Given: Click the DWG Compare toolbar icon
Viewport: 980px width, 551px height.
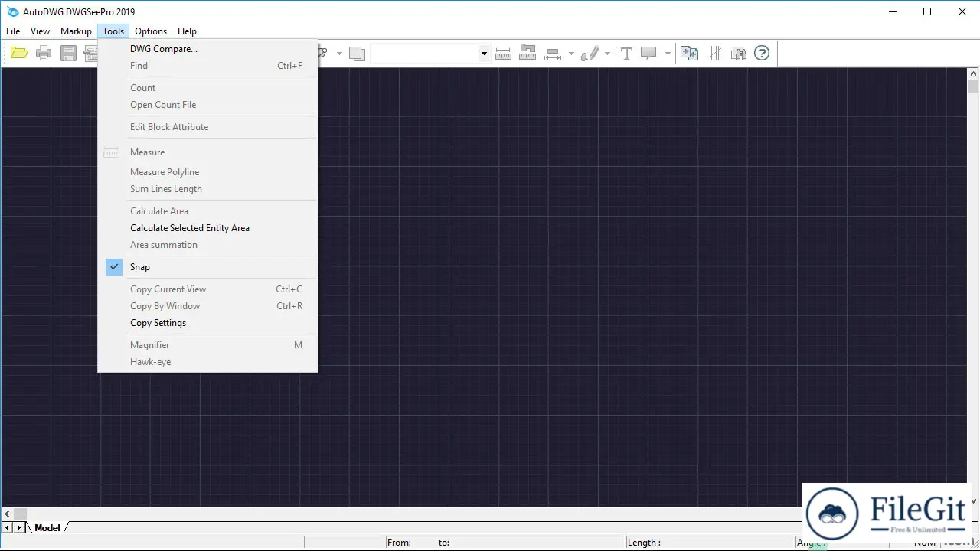Looking at the screenshot, I should coord(690,53).
